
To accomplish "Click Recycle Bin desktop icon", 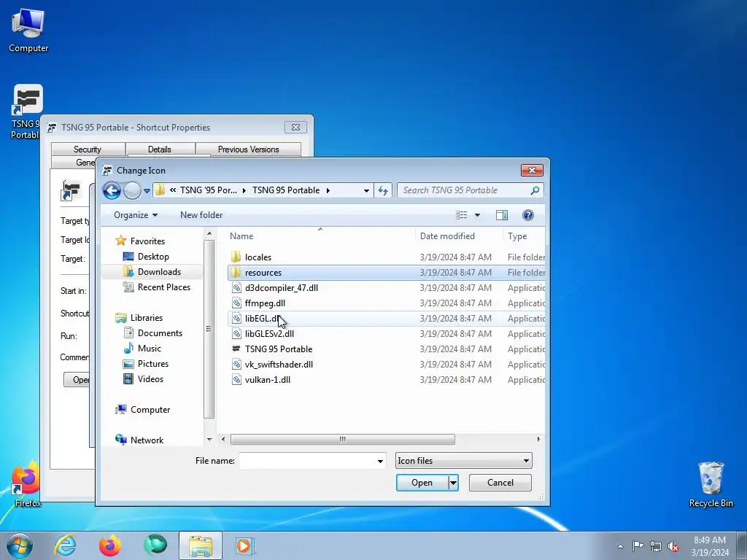I will (711, 484).
